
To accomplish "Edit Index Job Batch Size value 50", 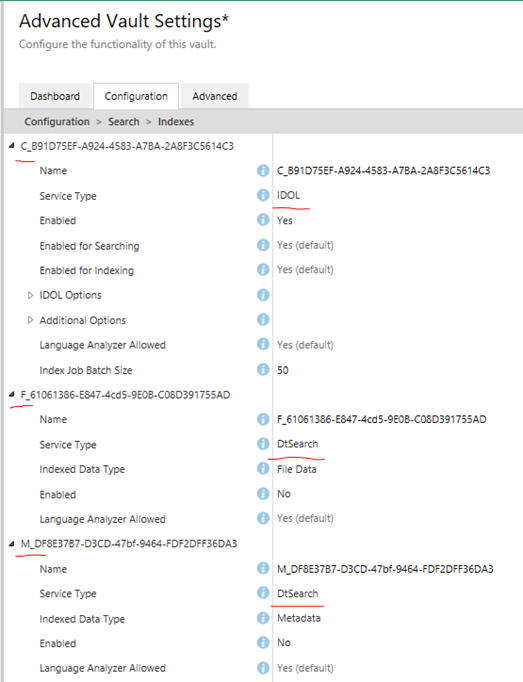I will 283,370.
